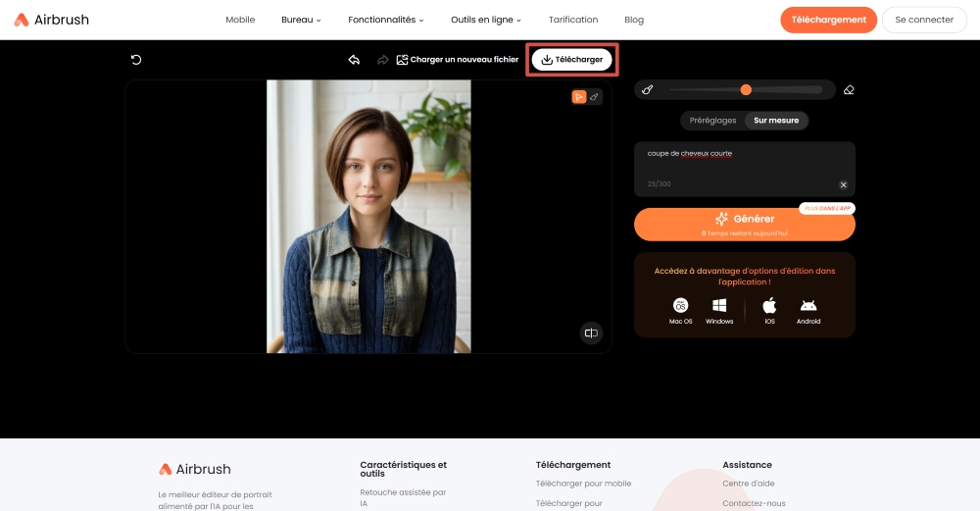Open Télécharger pour mobile link

point(583,484)
